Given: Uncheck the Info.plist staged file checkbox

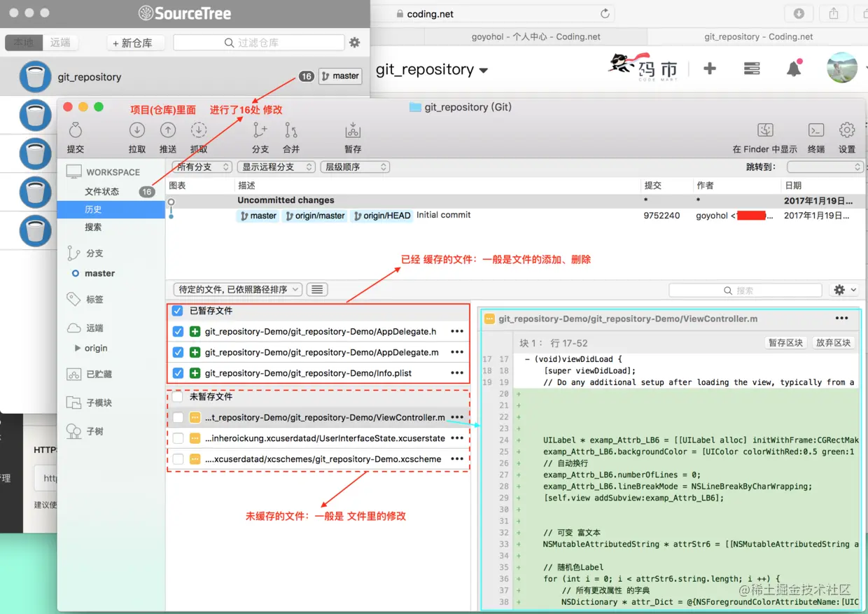Looking at the screenshot, I should pyautogui.click(x=178, y=373).
